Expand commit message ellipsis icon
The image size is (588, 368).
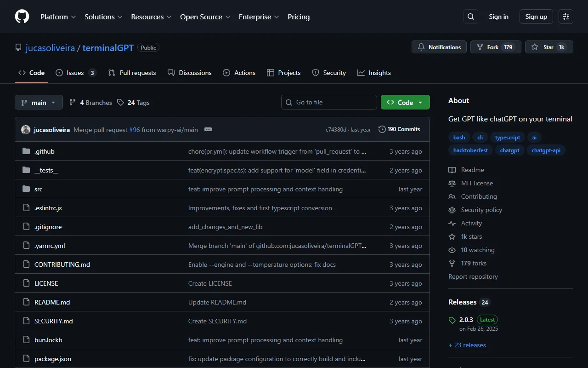coord(208,130)
